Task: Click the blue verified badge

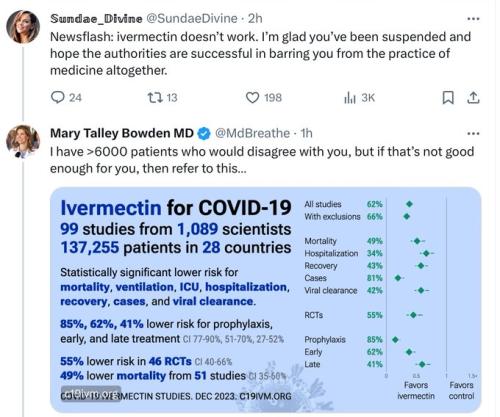Action: pyautogui.click(x=204, y=134)
